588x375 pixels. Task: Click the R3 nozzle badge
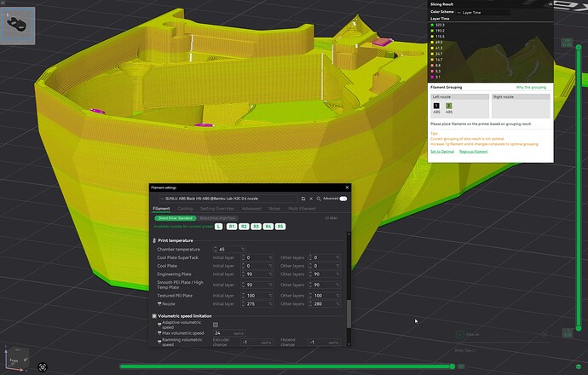[x=256, y=227]
